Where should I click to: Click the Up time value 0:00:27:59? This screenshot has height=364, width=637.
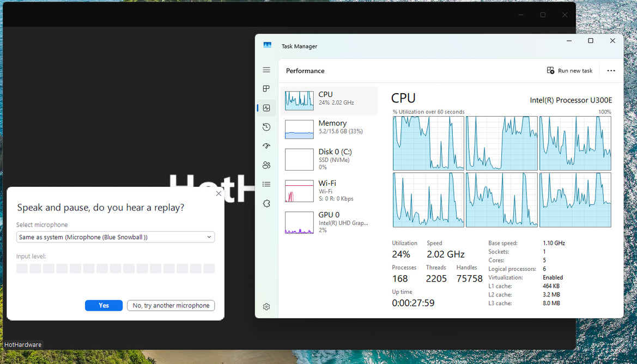point(413,303)
